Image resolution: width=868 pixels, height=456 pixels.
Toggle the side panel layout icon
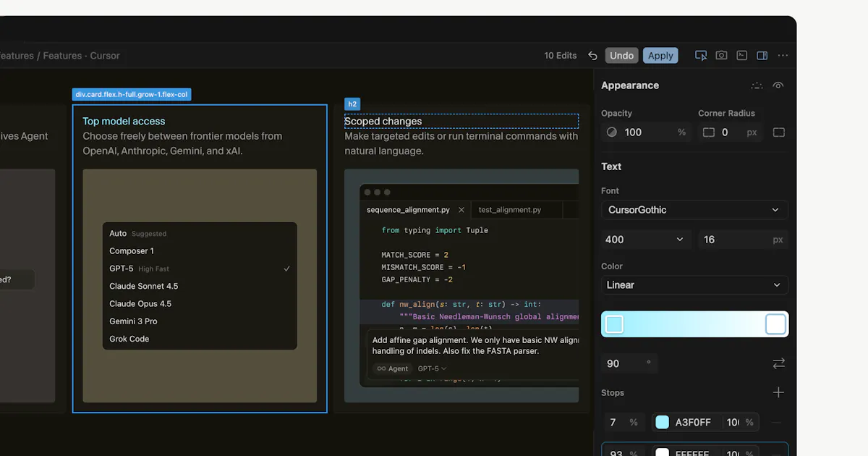(762, 56)
